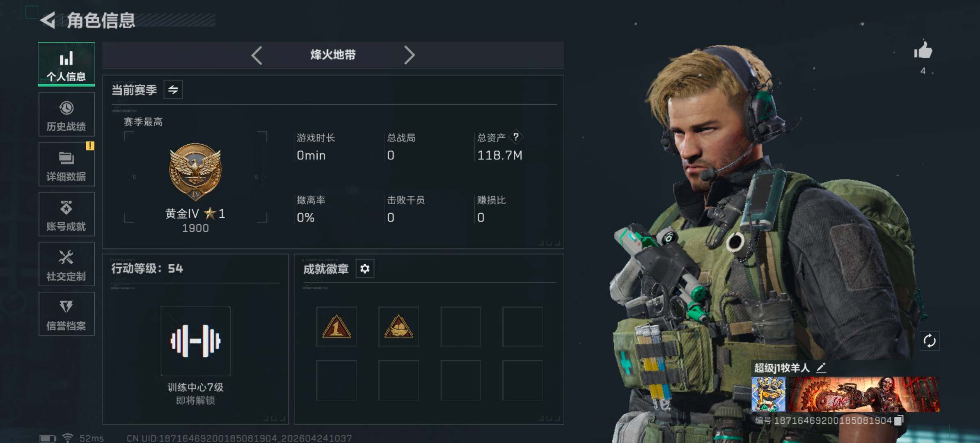Click the 总资产 question mark help icon
Viewport: 980px width, 443px height.
516,137
